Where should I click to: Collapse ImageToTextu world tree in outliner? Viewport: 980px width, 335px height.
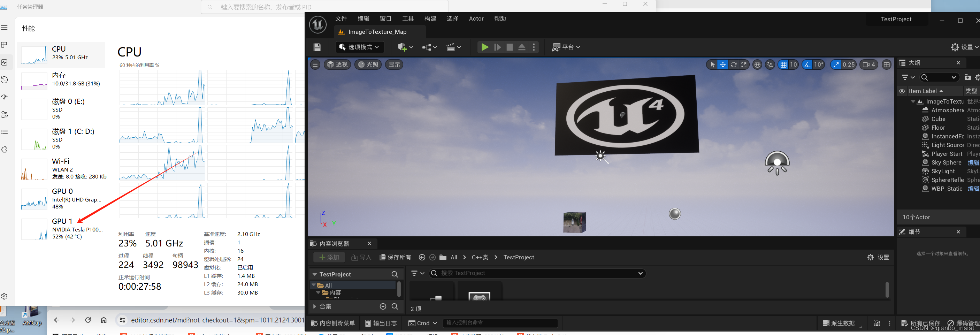[x=913, y=102]
